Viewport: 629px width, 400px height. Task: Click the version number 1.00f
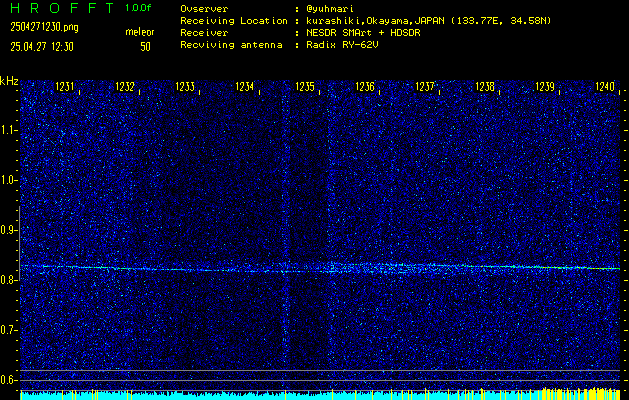138,8
